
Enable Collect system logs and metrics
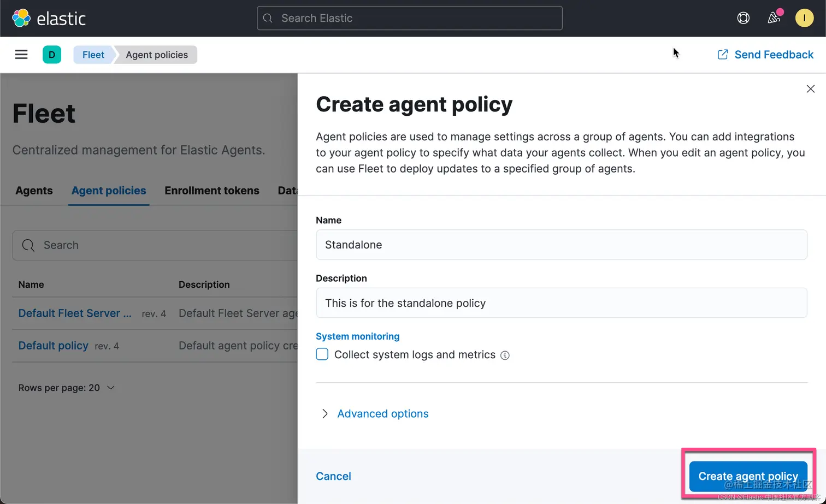(322, 354)
